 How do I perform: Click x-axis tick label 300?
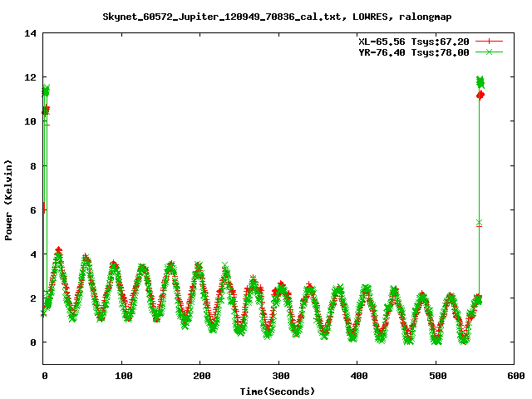pos(279,376)
